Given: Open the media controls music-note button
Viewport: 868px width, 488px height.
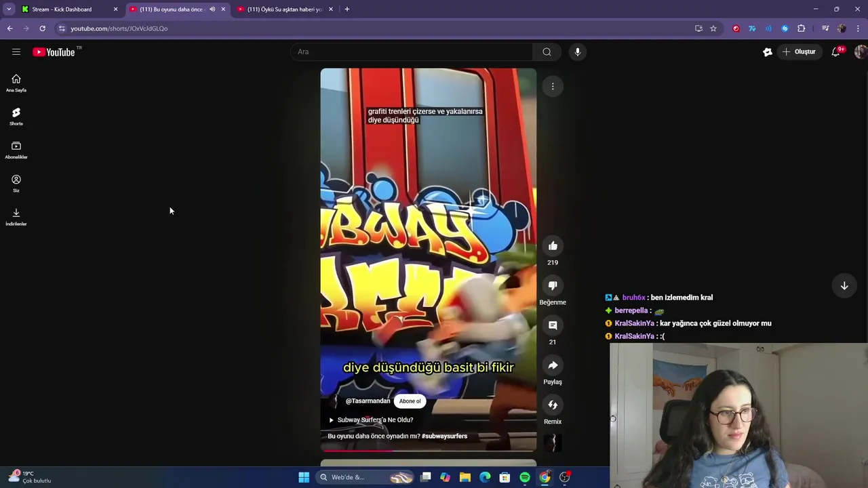Looking at the screenshot, I should point(825,28).
